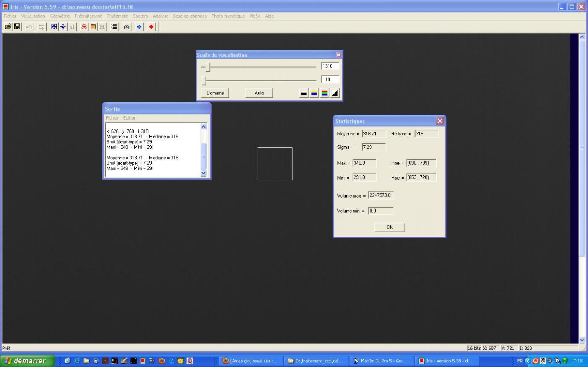
Task: Click the Mediane field showing 318
Action: coord(427,134)
